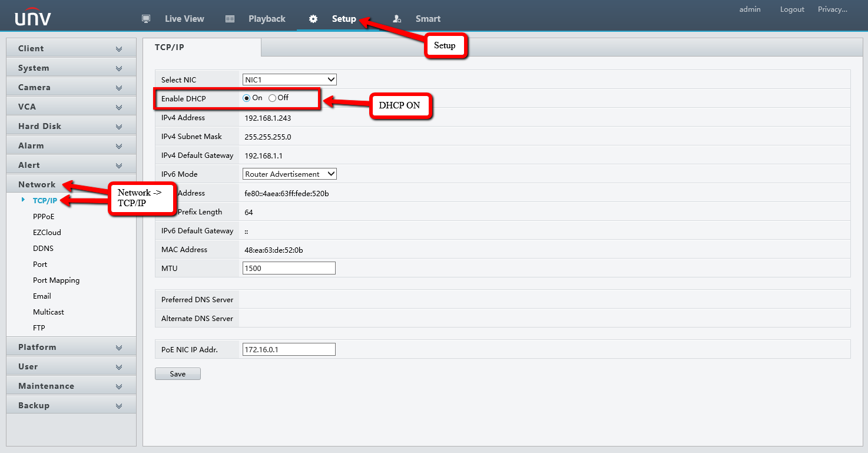
Task: Click the PoE NIC IP Addr. field
Action: click(x=289, y=349)
